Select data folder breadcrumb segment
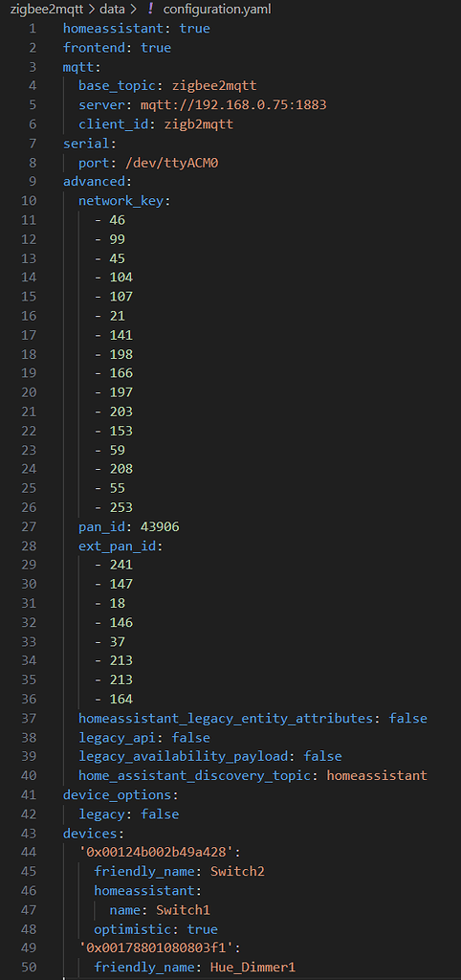This screenshot has height=980, width=461. (111, 10)
